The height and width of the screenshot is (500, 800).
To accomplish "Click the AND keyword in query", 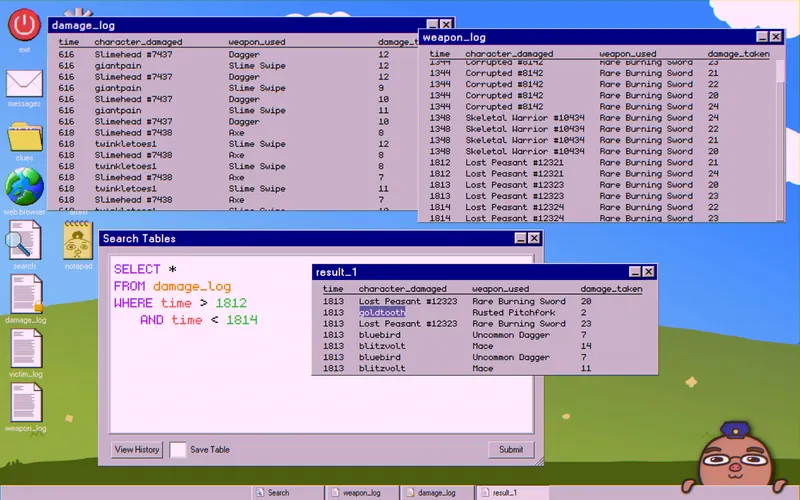I will point(152,320).
